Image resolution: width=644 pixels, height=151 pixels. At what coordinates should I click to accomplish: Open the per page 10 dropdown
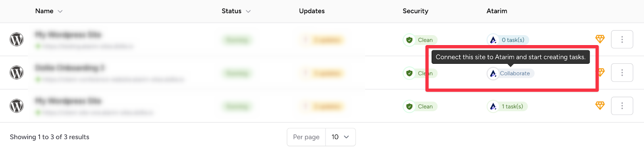(340, 137)
